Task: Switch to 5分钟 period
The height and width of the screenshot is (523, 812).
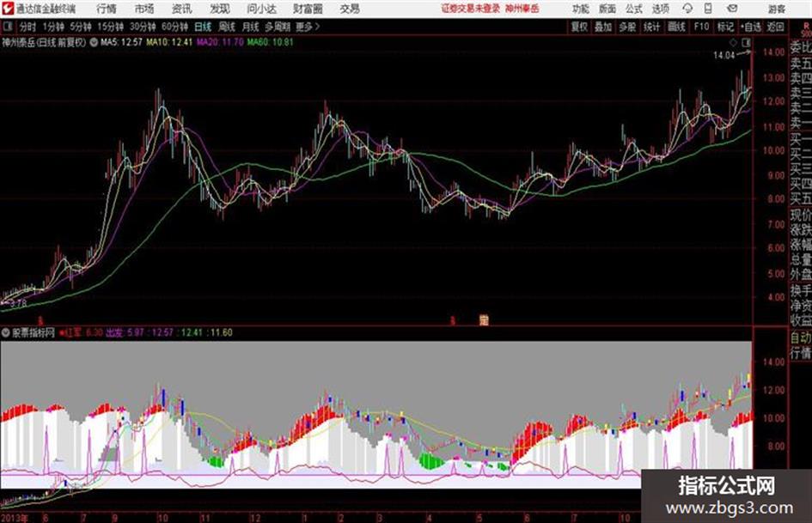Action: pyautogui.click(x=81, y=27)
